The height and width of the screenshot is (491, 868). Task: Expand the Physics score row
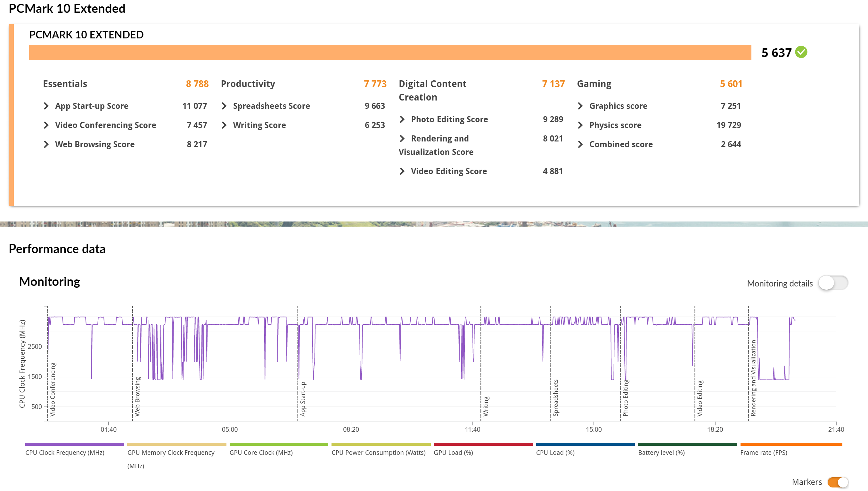(x=580, y=125)
